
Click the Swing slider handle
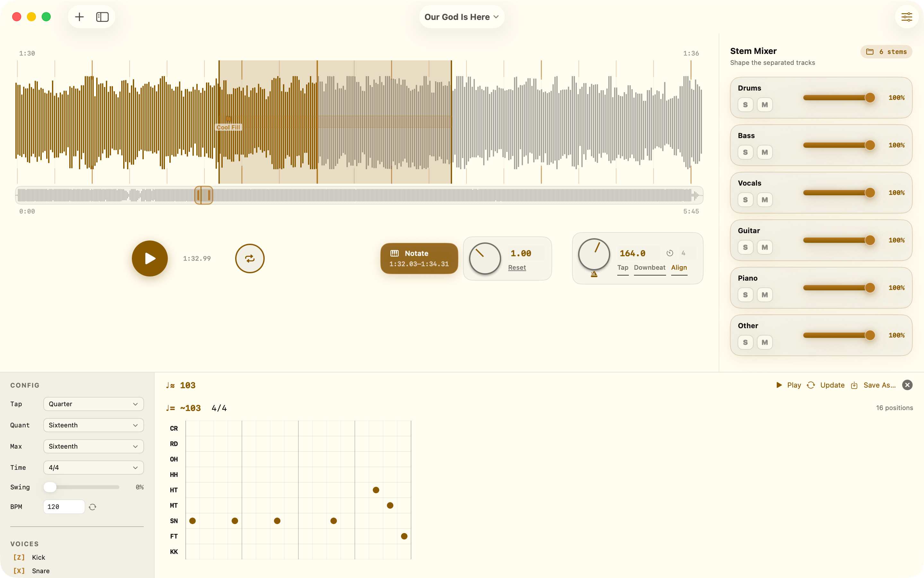(x=50, y=487)
